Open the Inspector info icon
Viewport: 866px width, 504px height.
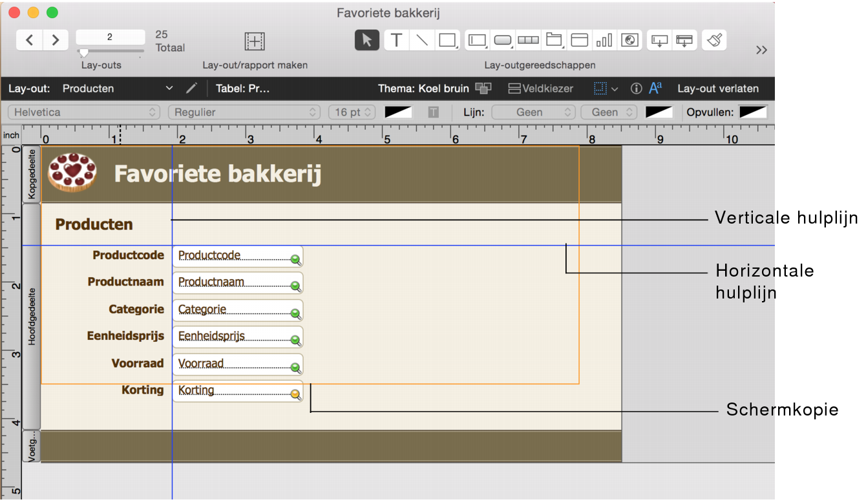pyautogui.click(x=636, y=89)
